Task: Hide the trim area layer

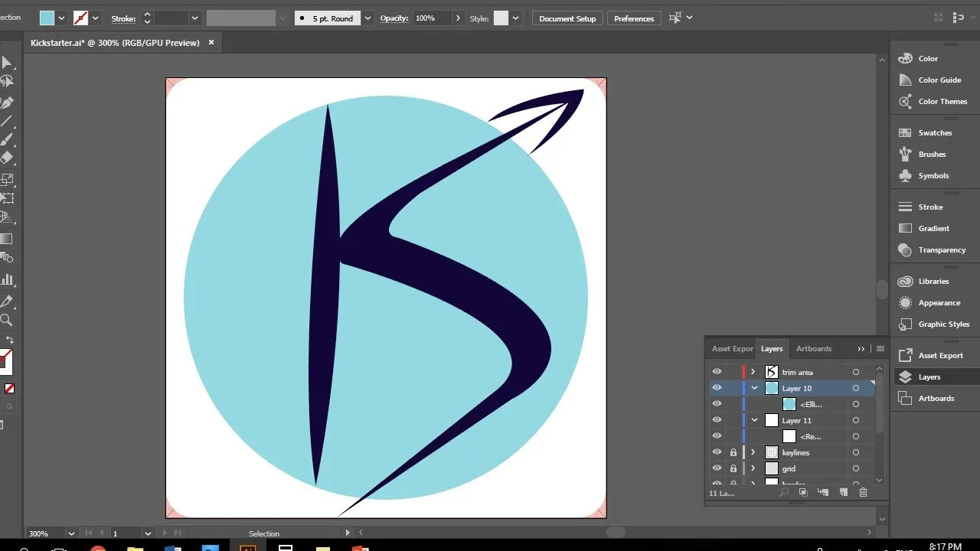Action: 717,372
